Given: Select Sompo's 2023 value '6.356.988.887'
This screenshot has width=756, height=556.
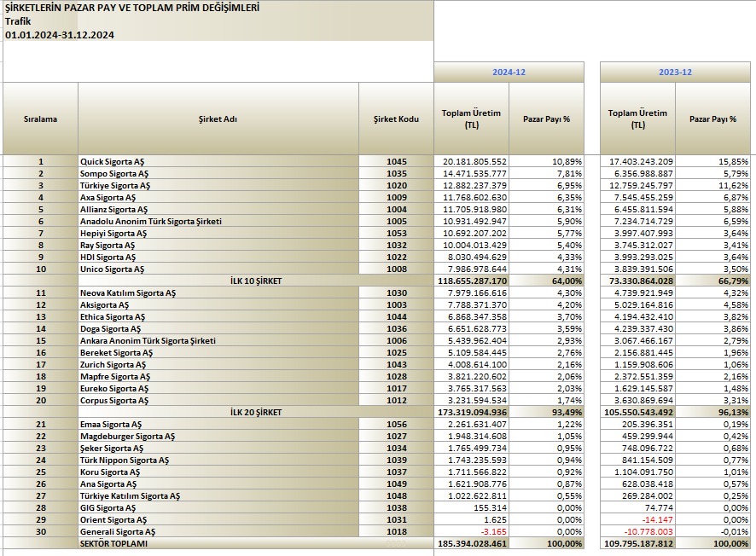Looking at the screenshot, I should [x=638, y=173].
